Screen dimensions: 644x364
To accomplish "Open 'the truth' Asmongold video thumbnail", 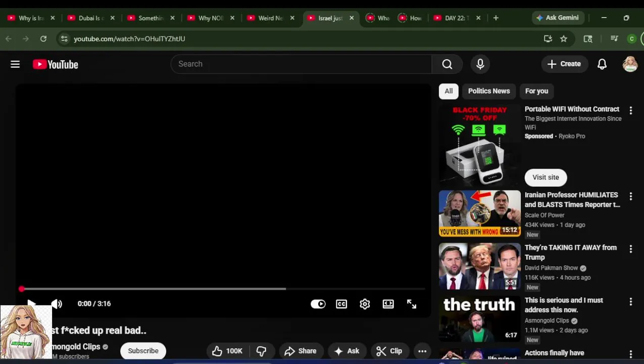I will pos(479,318).
